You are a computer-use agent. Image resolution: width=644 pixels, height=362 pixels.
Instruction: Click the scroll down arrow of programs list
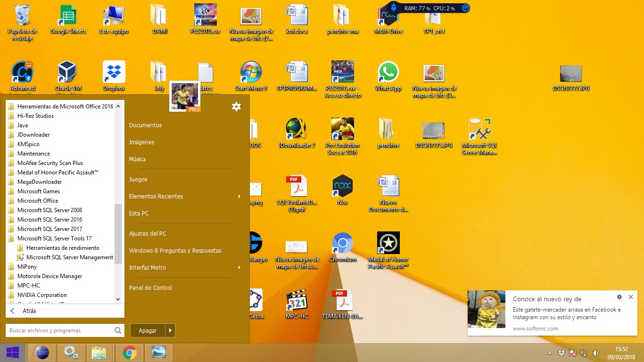[x=118, y=299]
